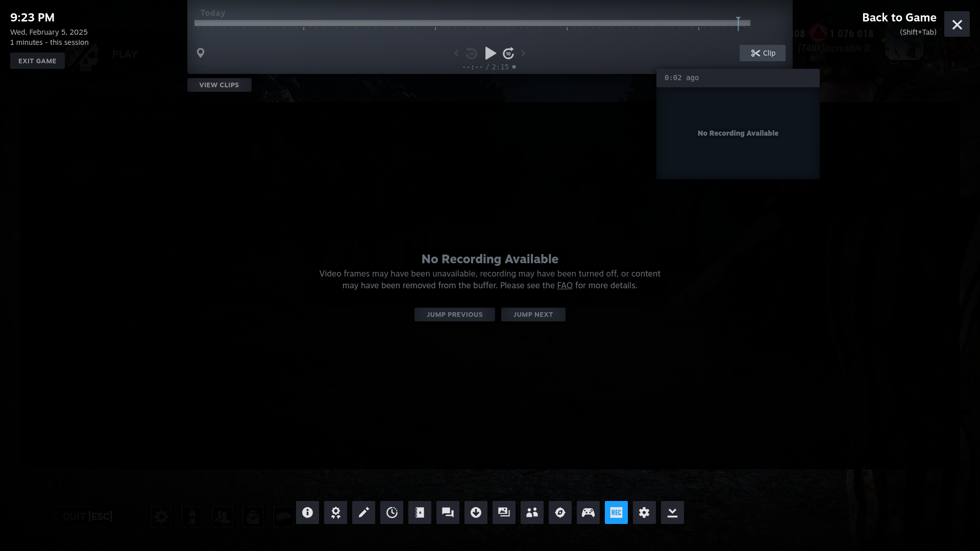
Task: Open the controller settings gamepad icon
Action: point(588,512)
